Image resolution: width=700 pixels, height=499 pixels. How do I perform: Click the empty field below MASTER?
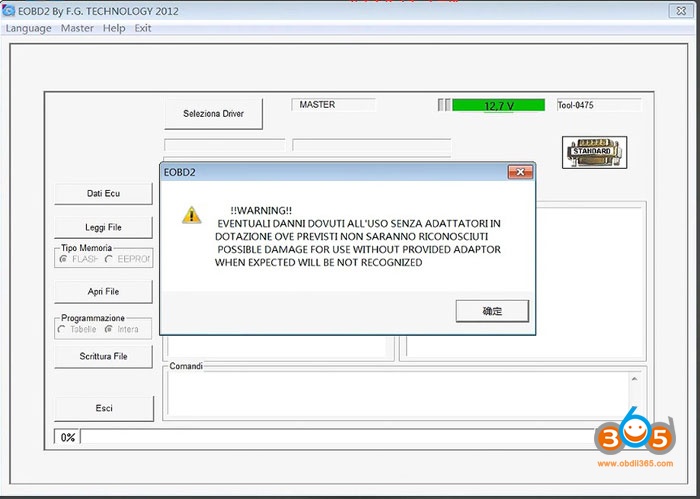(371, 145)
